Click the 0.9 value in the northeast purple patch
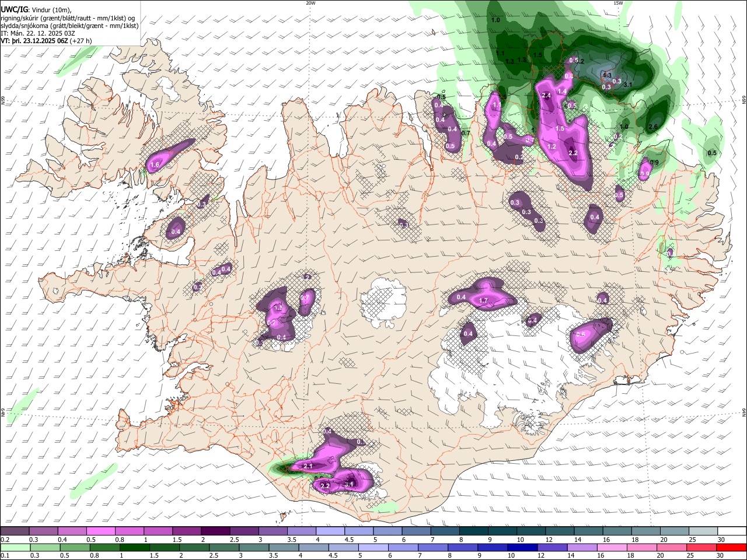 [645, 173]
